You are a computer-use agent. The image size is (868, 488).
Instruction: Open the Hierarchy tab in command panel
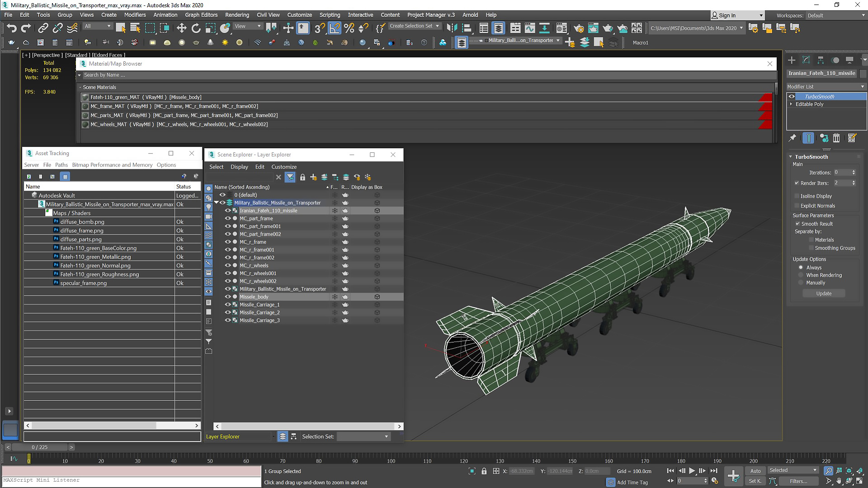pos(821,60)
